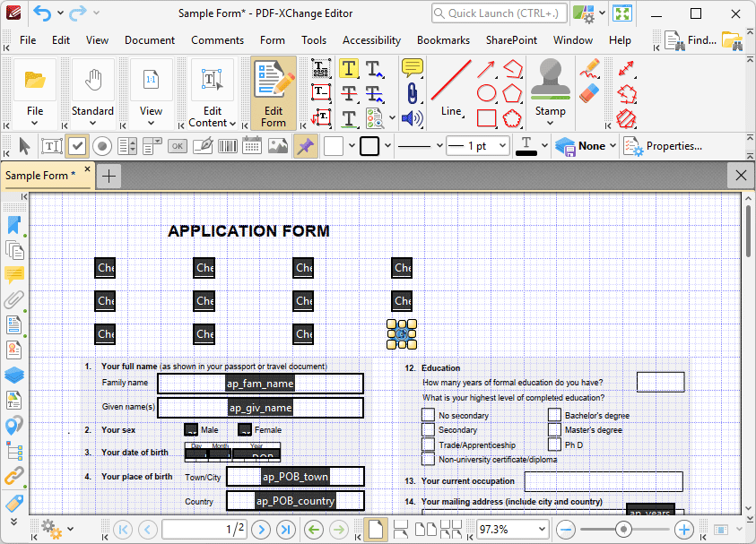The height and width of the screenshot is (544, 756).
Task: Select the Sticky Note comment tool
Action: coord(413,68)
